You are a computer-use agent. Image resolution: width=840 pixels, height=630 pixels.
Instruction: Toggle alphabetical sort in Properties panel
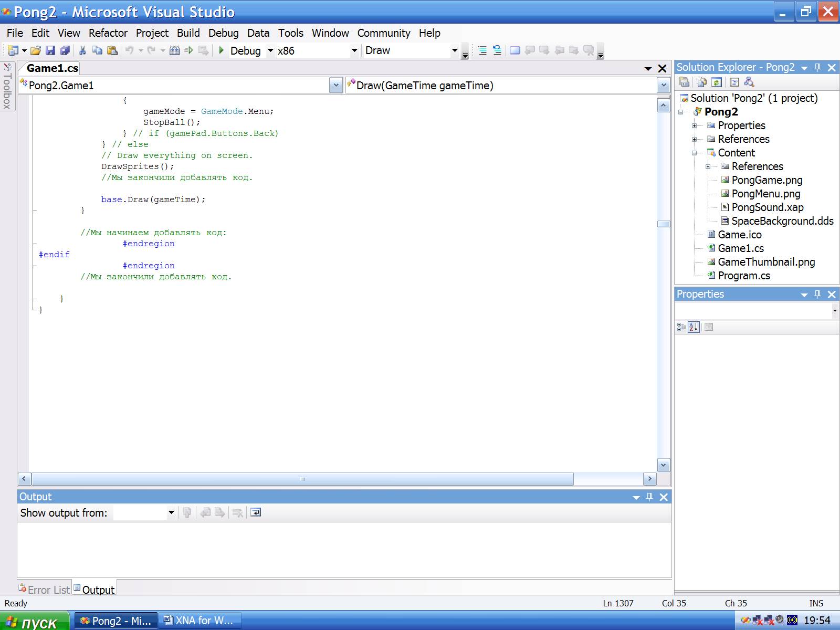694,327
